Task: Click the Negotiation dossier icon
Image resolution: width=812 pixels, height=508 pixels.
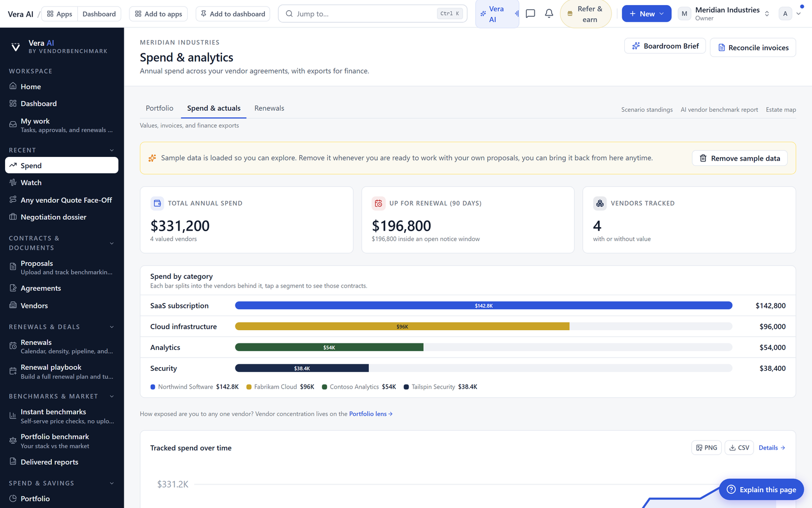Action: 13,217
